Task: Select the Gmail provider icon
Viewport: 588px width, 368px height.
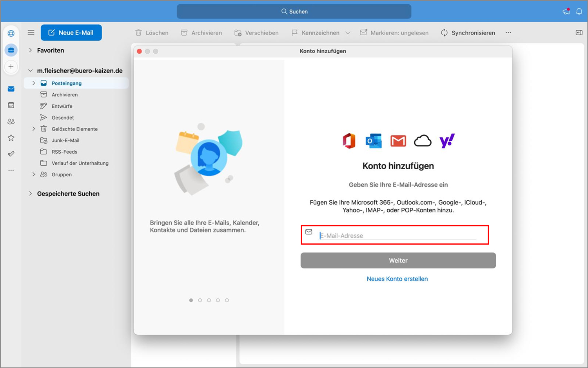Action: coord(398,140)
